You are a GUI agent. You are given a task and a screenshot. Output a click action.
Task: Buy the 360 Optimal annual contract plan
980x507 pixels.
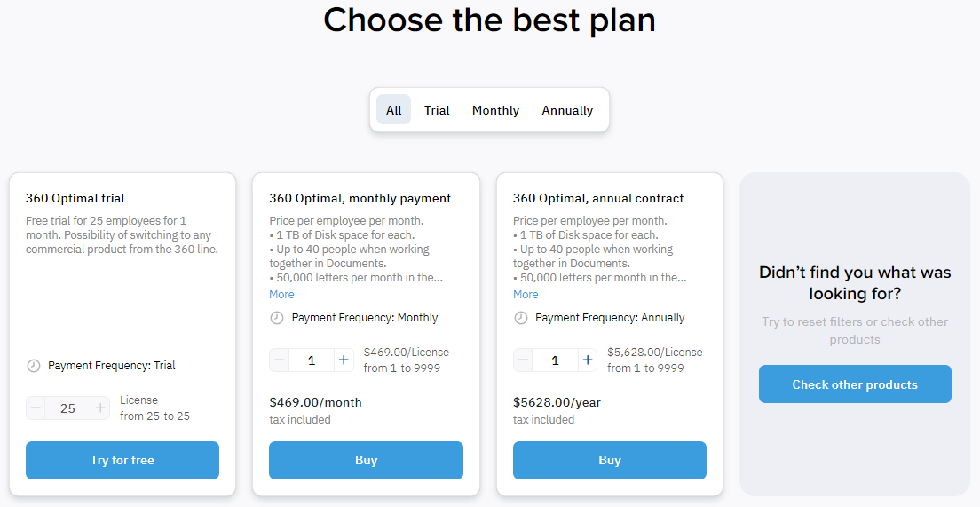coord(610,460)
